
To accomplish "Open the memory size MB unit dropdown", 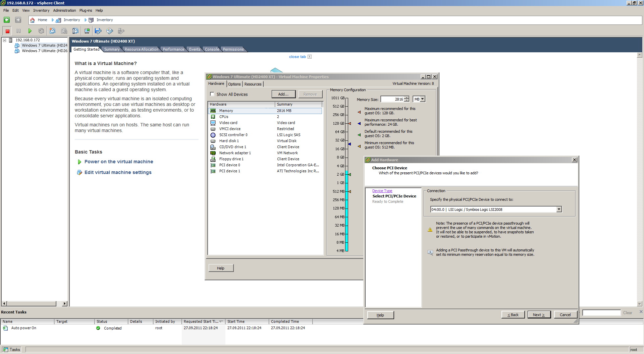I will [423, 99].
